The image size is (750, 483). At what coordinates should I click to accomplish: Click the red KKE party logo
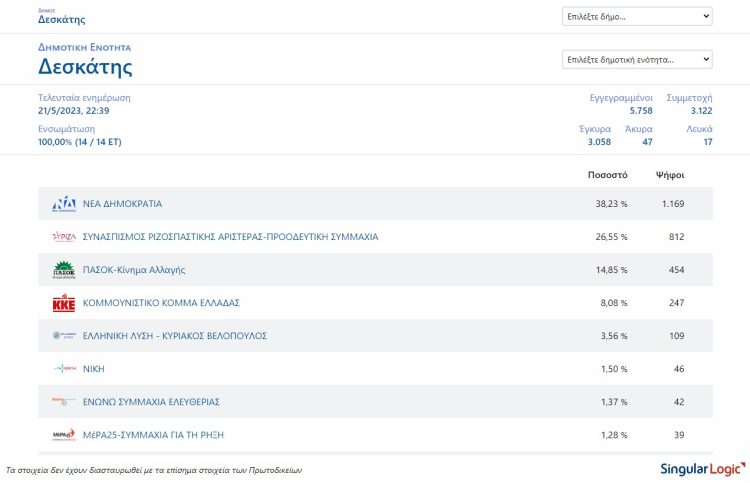[64, 303]
